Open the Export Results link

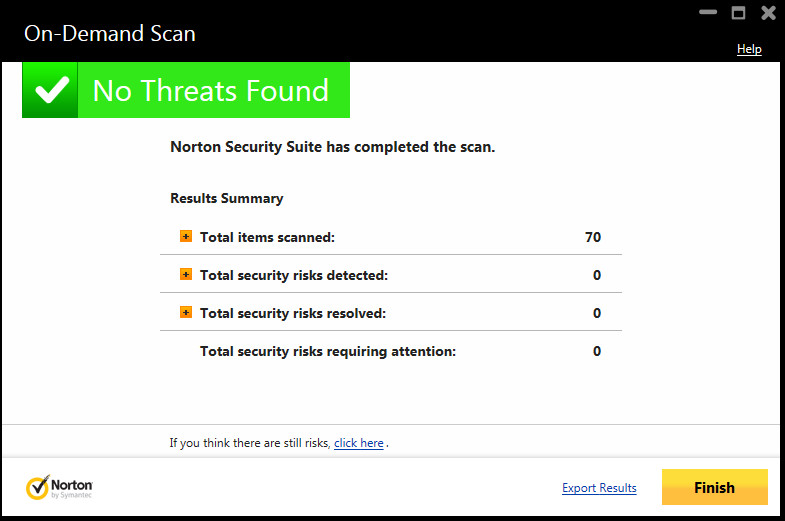click(599, 488)
